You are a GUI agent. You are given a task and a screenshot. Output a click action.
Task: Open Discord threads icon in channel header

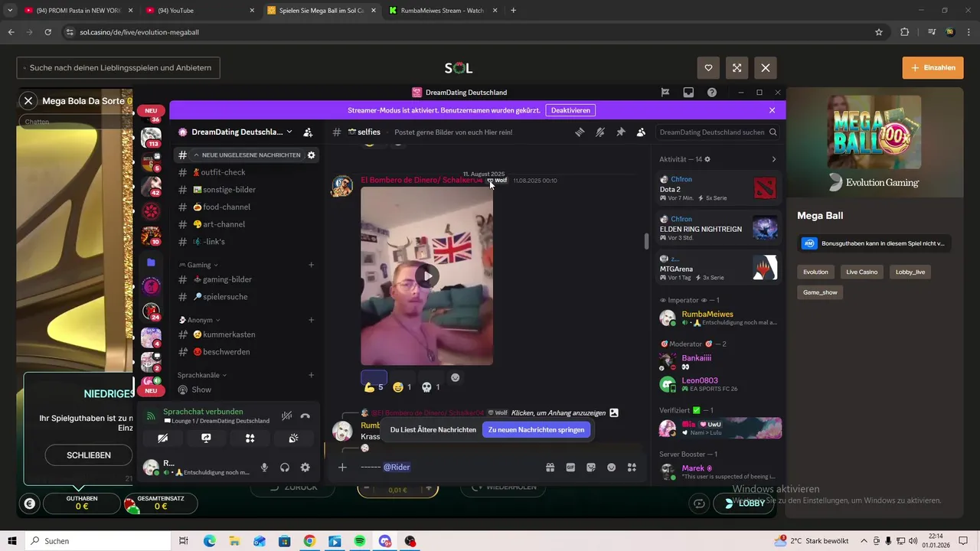580,132
